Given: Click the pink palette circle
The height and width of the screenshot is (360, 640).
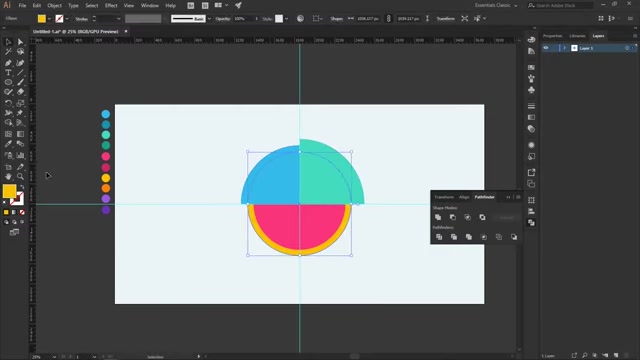Looking at the screenshot, I should point(106,156).
